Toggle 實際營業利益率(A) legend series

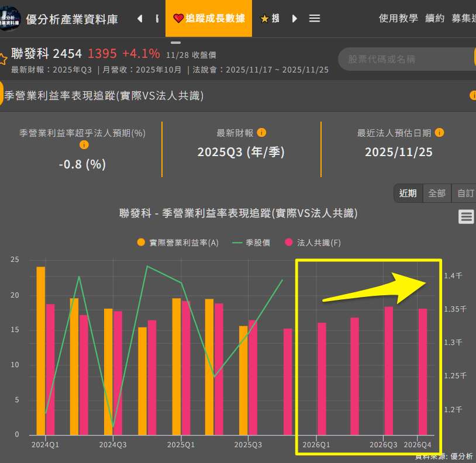point(177,243)
